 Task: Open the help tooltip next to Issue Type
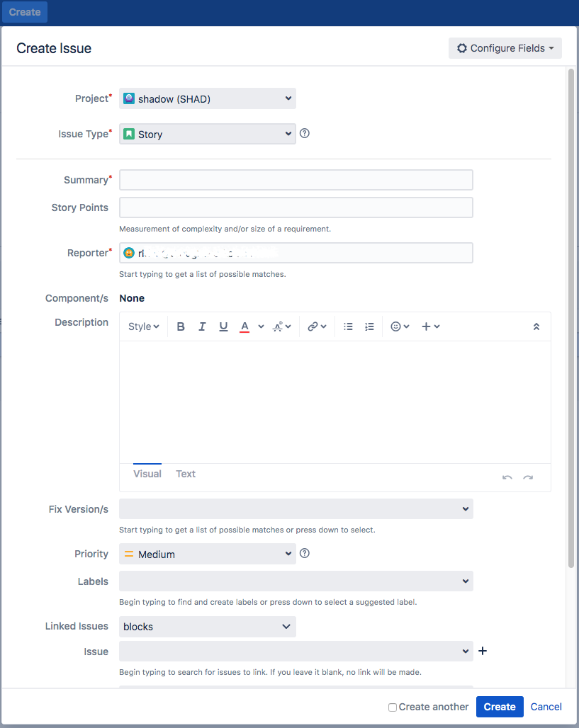pyautogui.click(x=305, y=133)
